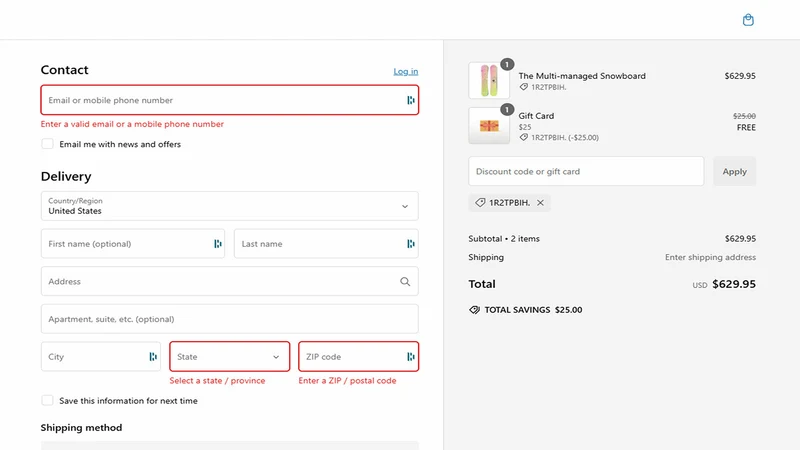Viewport: 800px width, 450px height.
Task: Enable Email me with news and offers
Action: (x=47, y=144)
